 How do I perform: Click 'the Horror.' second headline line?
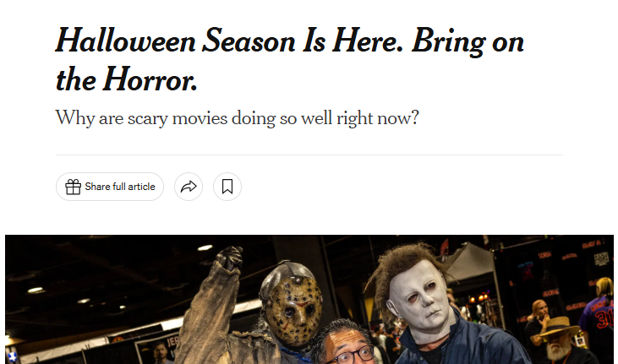pyautogui.click(x=126, y=79)
